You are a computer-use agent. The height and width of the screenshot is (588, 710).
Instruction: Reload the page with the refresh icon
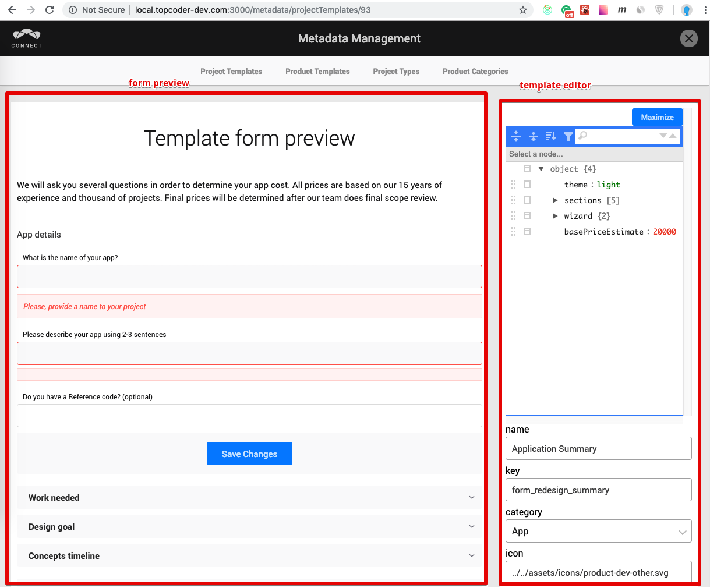tap(50, 10)
